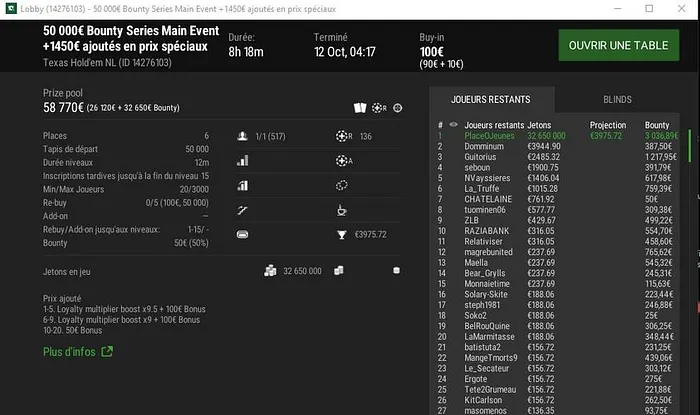Click the chip stack icon next to 32 650 000
Image resolution: width=700 pixels, height=415 pixels.
[x=270, y=271]
